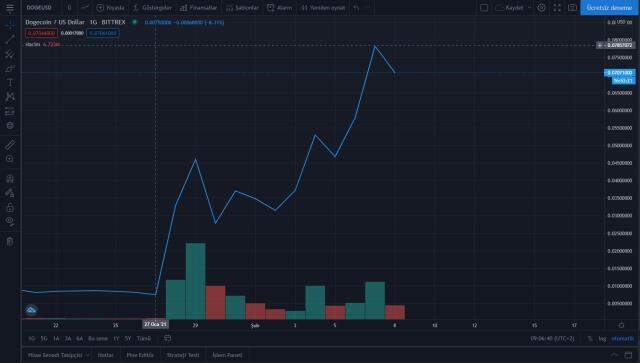Screen dimensions: 640x363
Task: Open the Göstergeler indicators menu
Action: 153,7
